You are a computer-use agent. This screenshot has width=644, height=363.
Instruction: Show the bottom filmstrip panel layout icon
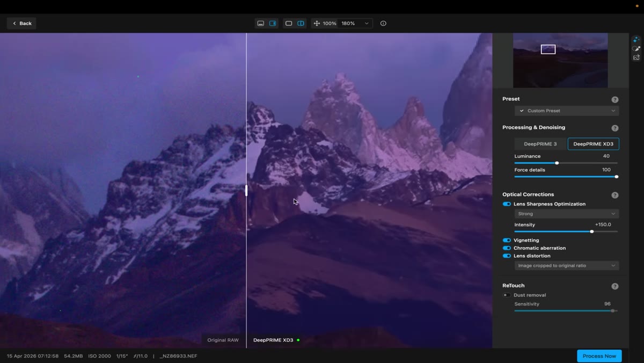point(261,24)
